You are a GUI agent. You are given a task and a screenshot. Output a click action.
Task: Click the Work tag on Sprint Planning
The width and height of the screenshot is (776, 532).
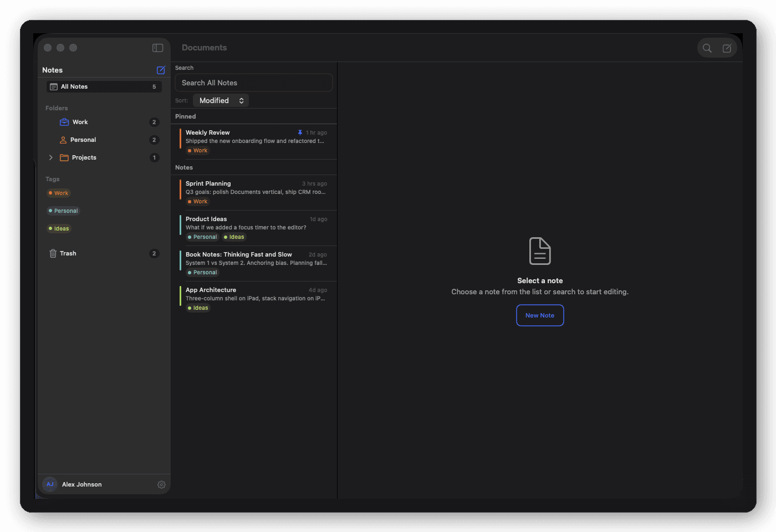click(x=197, y=201)
